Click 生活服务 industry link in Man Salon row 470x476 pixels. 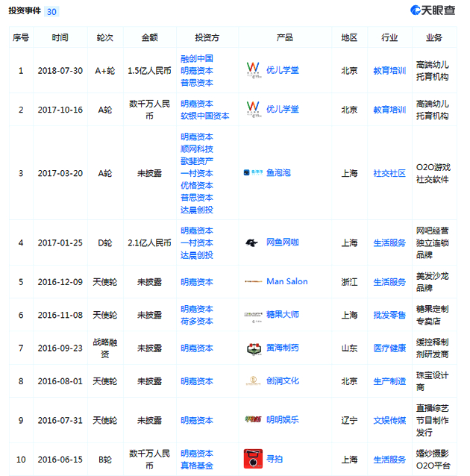389,282
